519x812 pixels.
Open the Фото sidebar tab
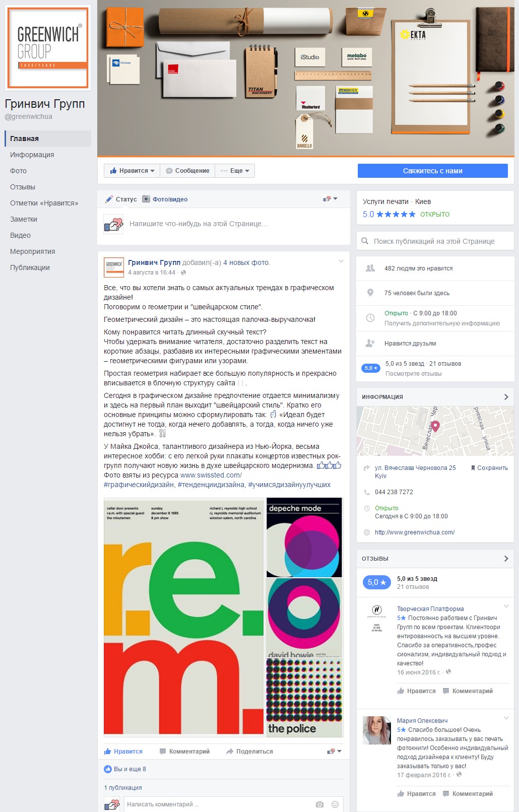coord(48,171)
